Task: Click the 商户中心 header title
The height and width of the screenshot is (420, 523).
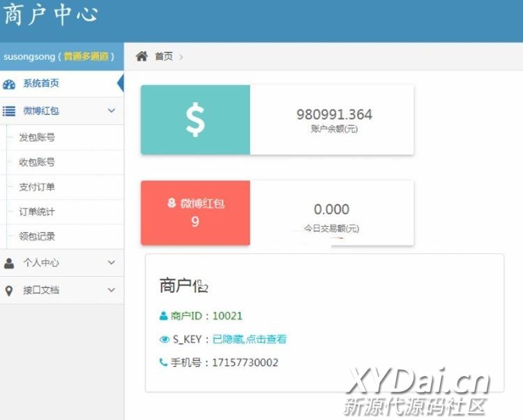Action: coord(51,15)
